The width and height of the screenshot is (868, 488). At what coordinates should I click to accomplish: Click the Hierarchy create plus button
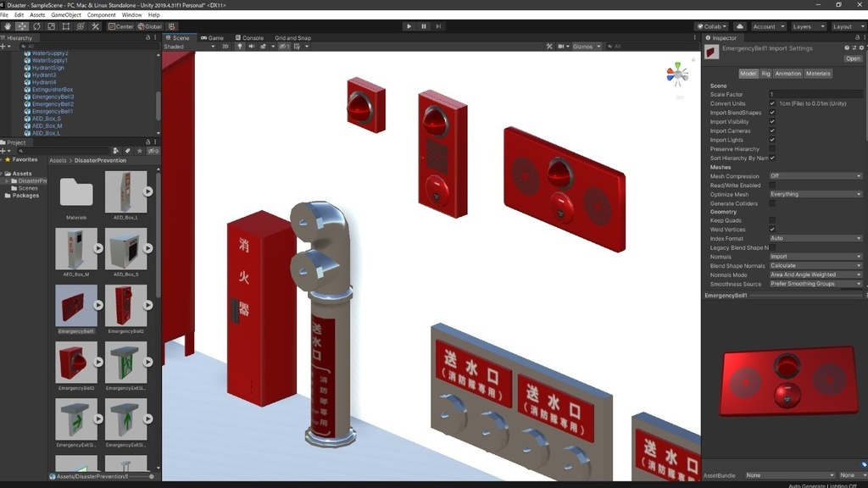(3, 47)
